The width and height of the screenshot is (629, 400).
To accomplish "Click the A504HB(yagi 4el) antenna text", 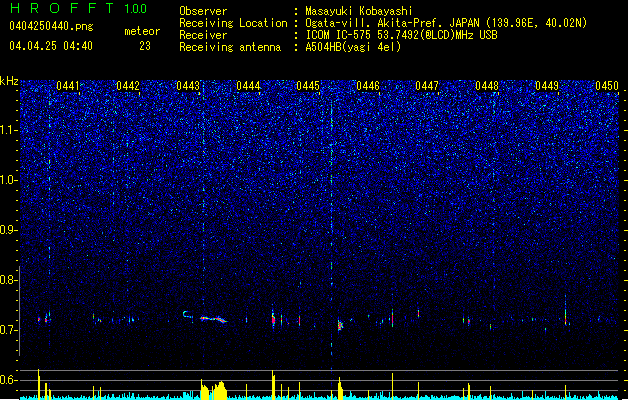I will [x=353, y=47].
